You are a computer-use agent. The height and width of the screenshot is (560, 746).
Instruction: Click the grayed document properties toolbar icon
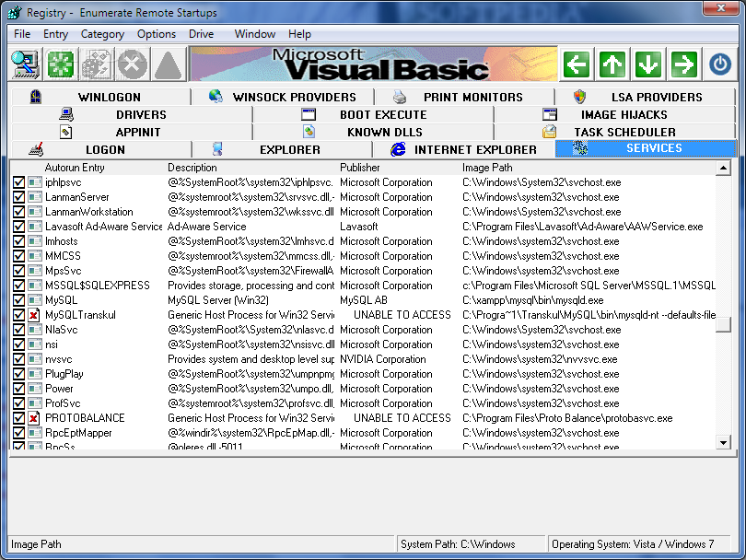pos(97,64)
